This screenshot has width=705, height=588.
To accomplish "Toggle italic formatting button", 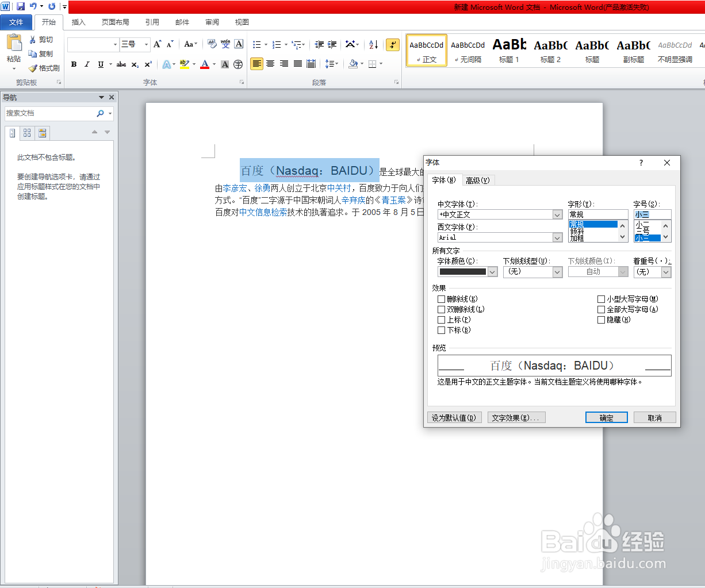I will tap(87, 64).
